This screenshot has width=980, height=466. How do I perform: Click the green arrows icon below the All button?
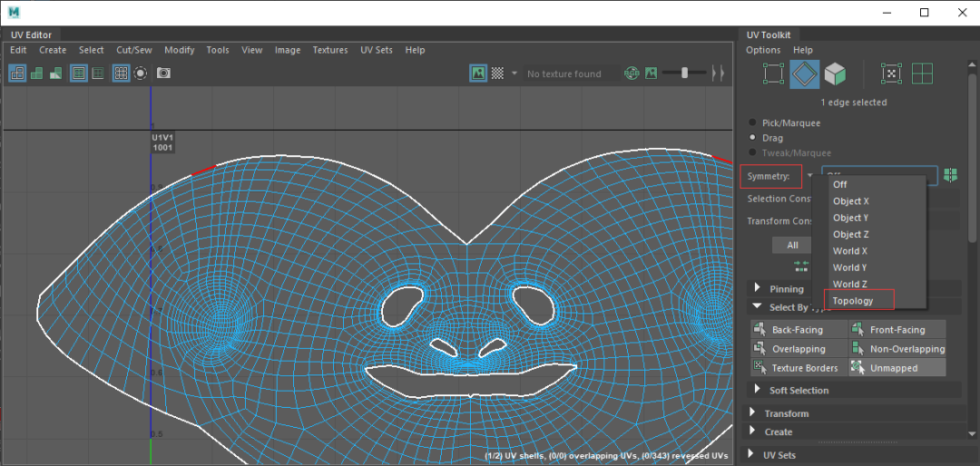801,266
